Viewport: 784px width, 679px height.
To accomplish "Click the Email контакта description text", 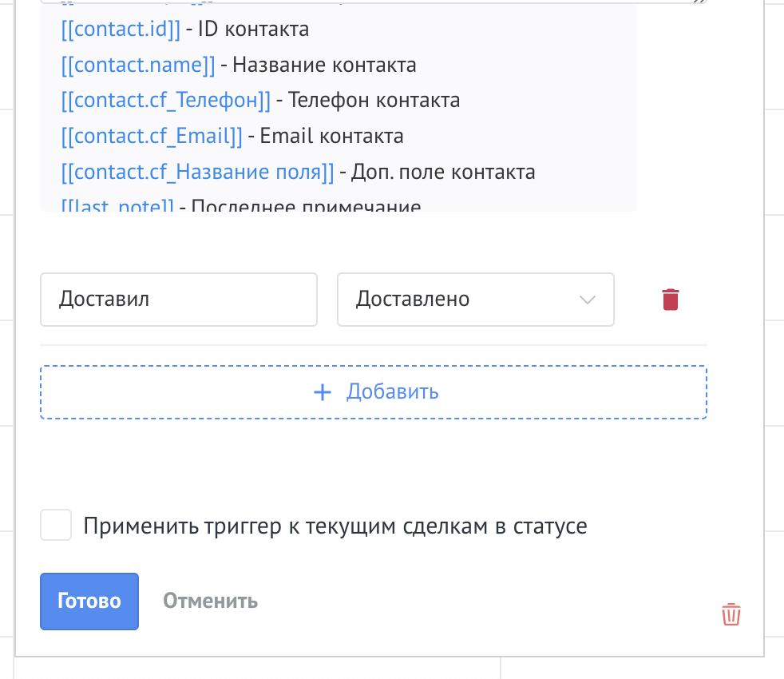I will [x=331, y=136].
